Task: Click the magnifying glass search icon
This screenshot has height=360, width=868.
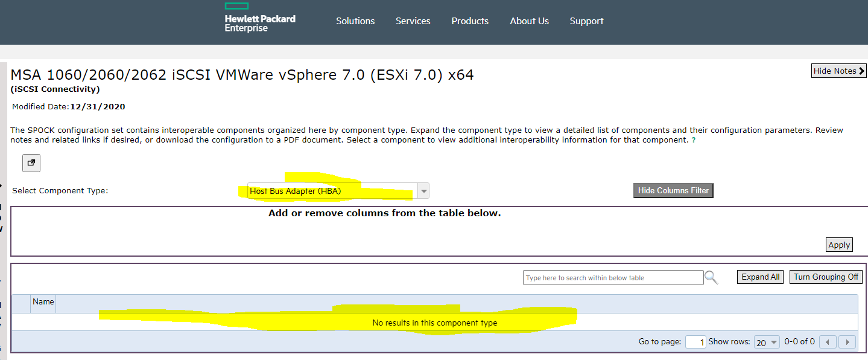Action: click(x=712, y=278)
